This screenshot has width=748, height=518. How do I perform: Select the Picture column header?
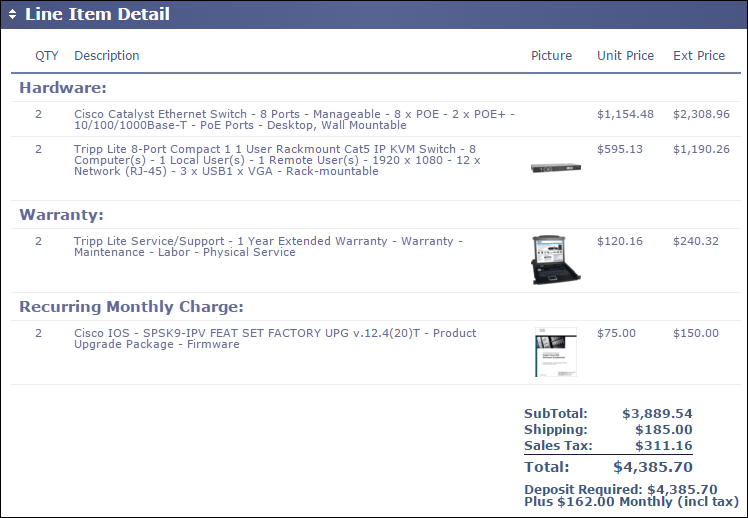click(551, 56)
